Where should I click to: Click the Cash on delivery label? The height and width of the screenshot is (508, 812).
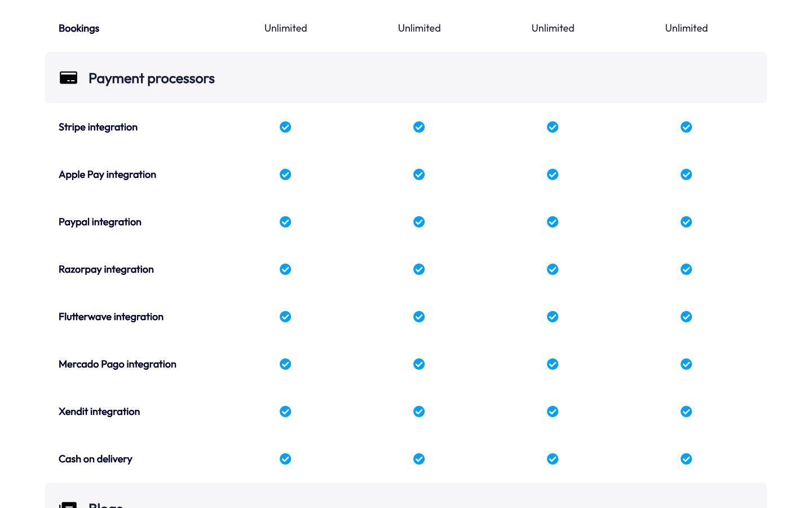click(x=95, y=459)
